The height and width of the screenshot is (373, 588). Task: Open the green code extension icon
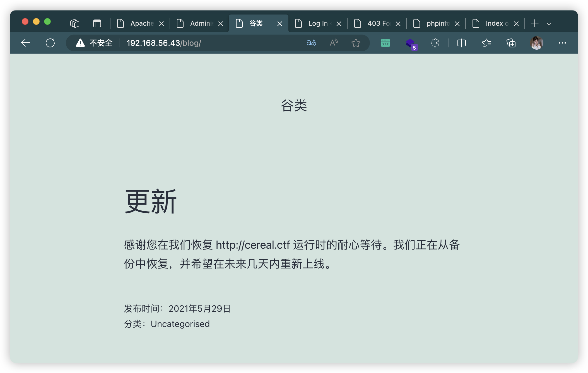click(385, 43)
